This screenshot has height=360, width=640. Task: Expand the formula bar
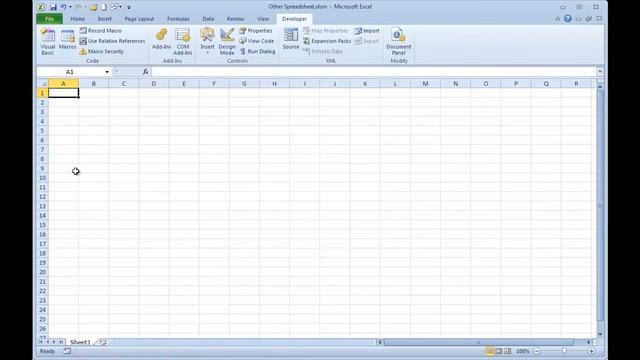[x=600, y=72]
